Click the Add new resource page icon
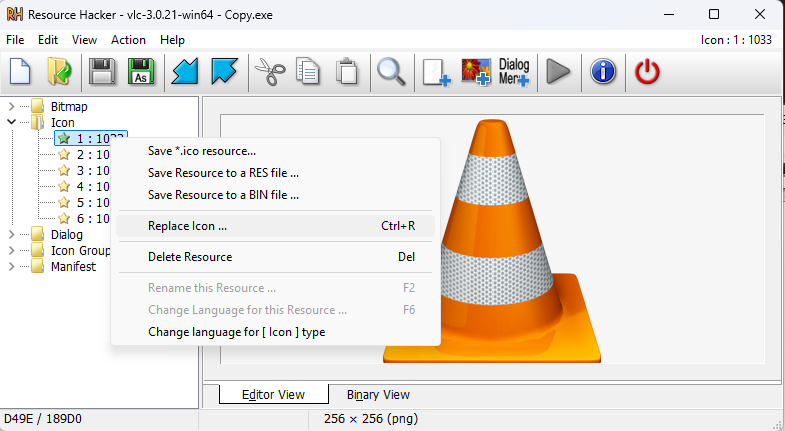This screenshot has height=431, width=785. (x=436, y=73)
